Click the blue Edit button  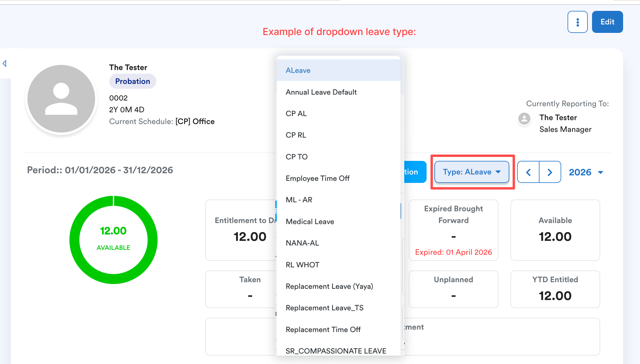pyautogui.click(x=607, y=22)
